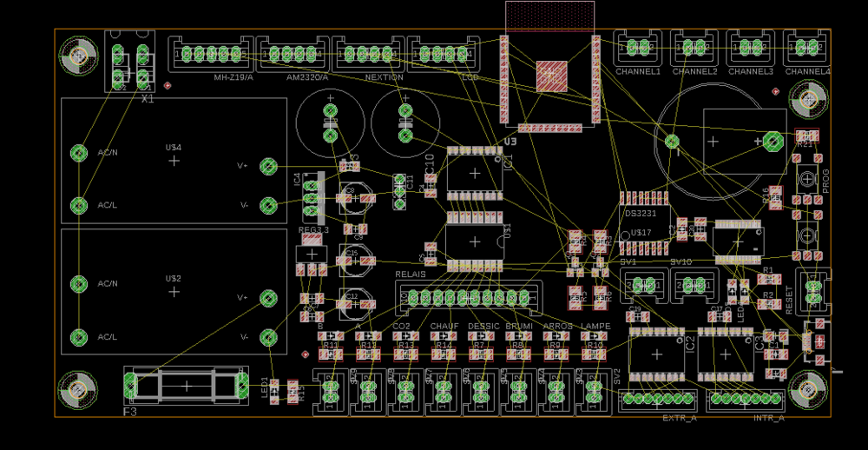This screenshot has height=450, width=868.
Task: Select the NEXTION display connector
Action: point(368,54)
